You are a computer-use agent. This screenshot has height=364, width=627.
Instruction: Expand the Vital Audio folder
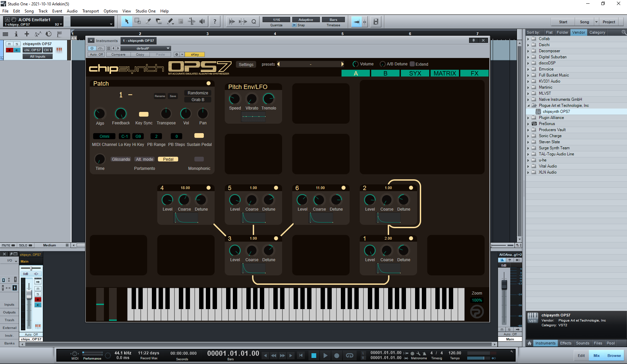528,166
